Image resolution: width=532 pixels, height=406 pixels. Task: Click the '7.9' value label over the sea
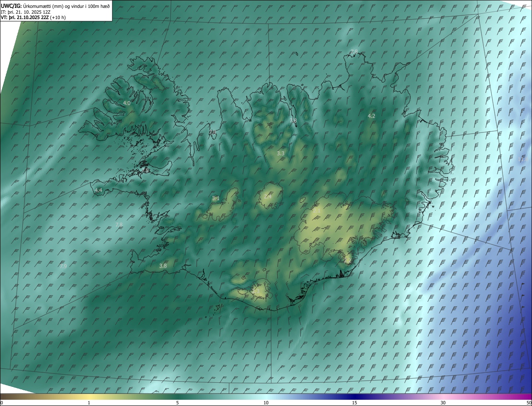63,267
